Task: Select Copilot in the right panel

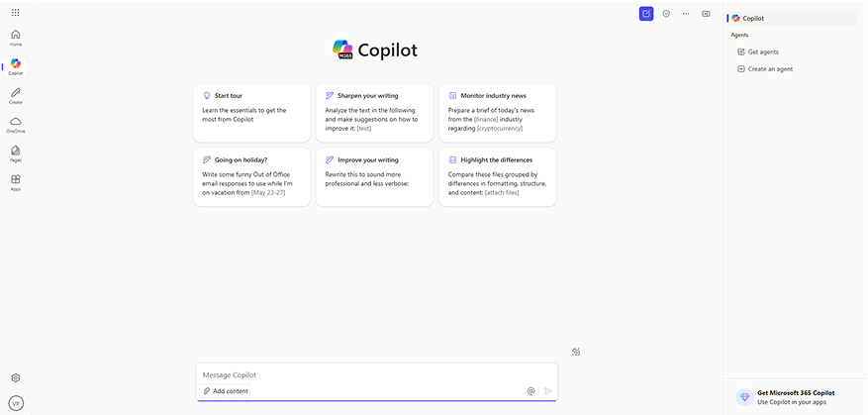Action: tap(793, 18)
